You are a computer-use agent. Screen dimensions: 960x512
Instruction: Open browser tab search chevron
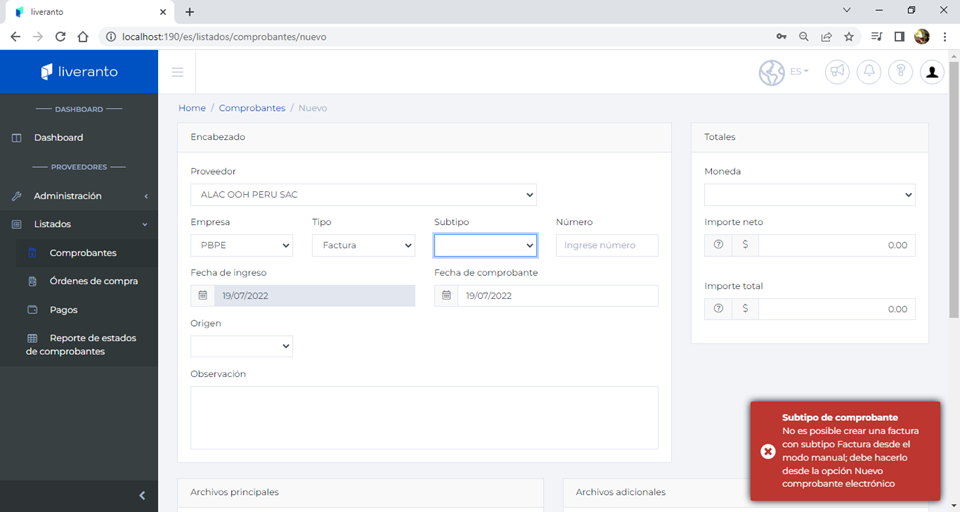click(847, 10)
